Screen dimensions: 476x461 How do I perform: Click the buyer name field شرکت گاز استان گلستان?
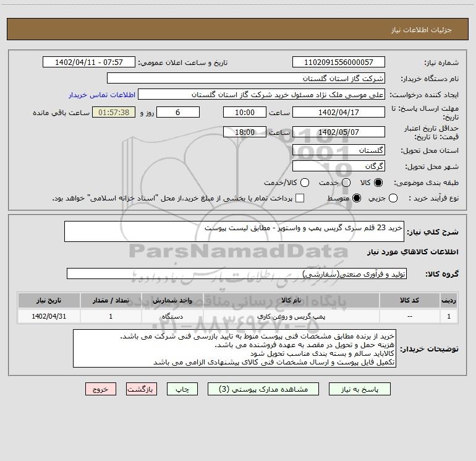[246, 78]
